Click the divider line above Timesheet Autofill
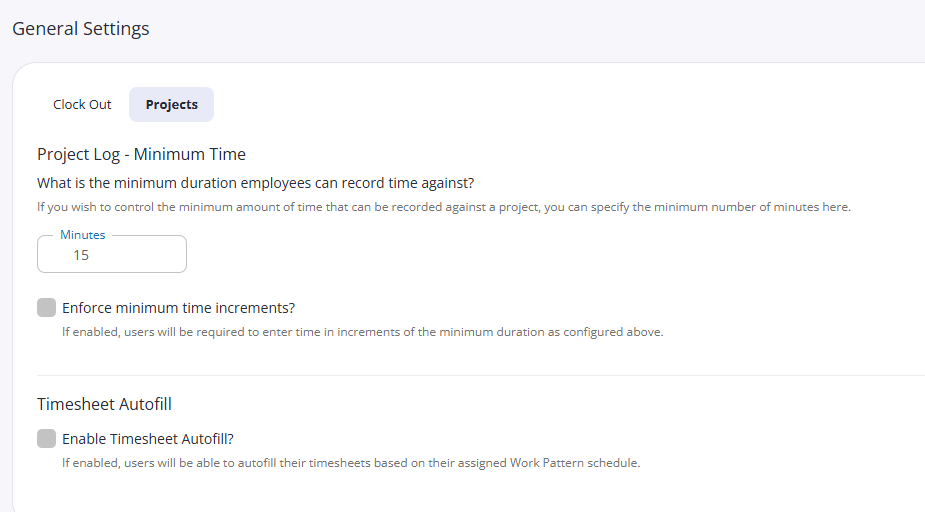This screenshot has width=925, height=512. click(x=481, y=375)
